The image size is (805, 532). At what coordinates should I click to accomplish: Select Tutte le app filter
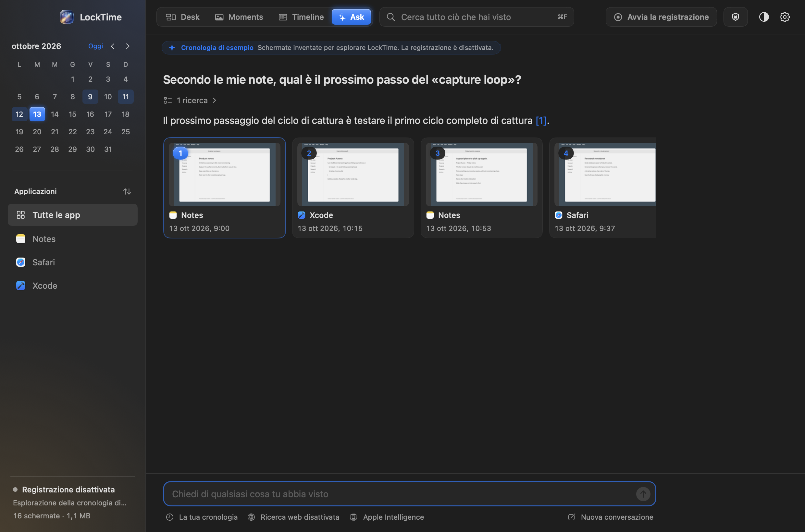coord(73,215)
